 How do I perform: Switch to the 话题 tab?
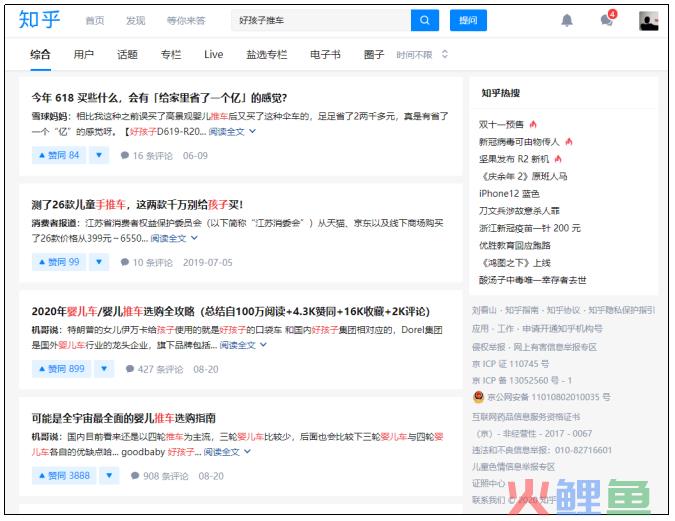tap(127, 55)
